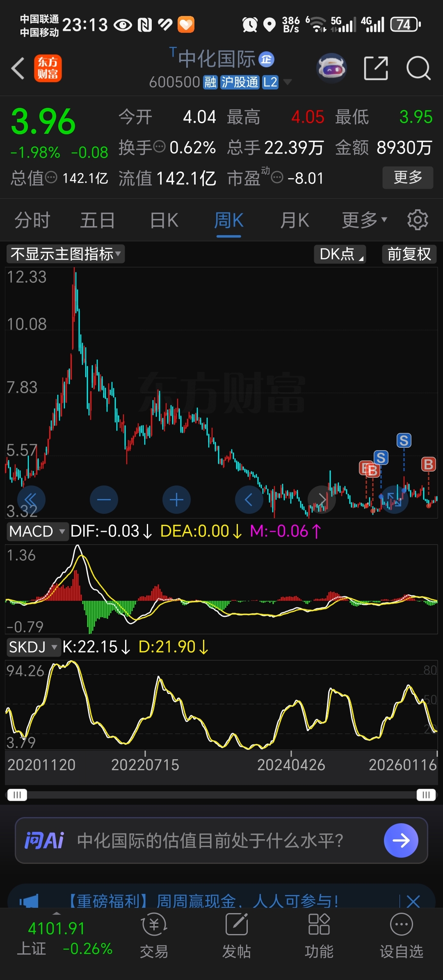
Task: Tap the SKDJ sub-chart
Action: (221, 705)
